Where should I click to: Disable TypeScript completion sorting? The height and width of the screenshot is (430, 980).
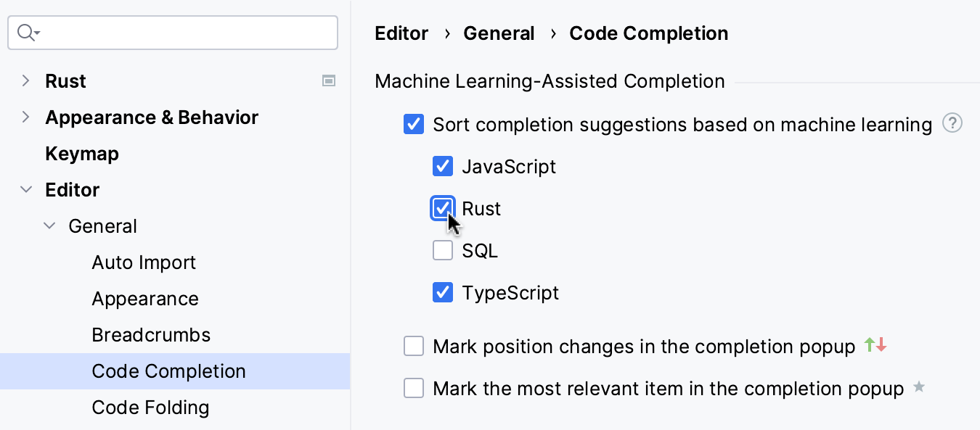pyautogui.click(x=443, y=292)
